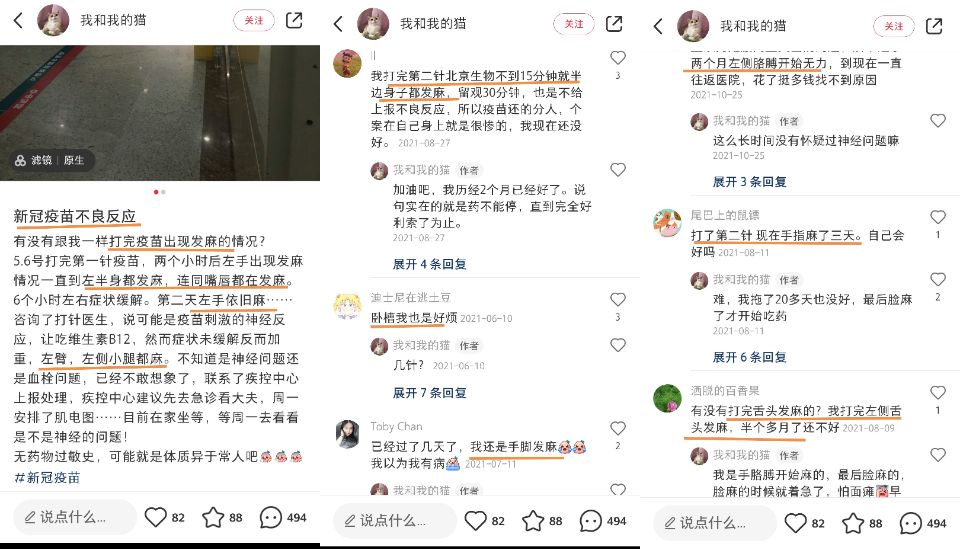This screenshot has height=549, width=960.
Task: Open the #新冠疫苗 hashtag link
Action: pyautogui.click(x=47, y=478)
